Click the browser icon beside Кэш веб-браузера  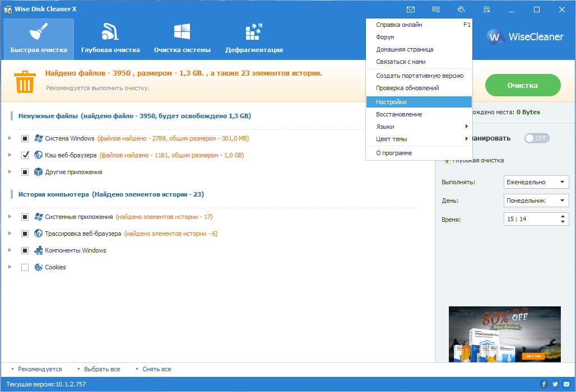point(38,155)
